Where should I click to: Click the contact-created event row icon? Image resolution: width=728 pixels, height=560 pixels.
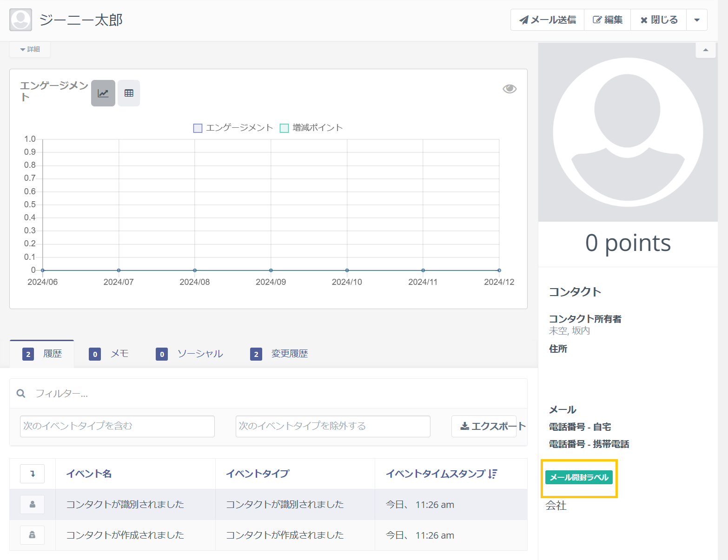click(x=32, y=535)
